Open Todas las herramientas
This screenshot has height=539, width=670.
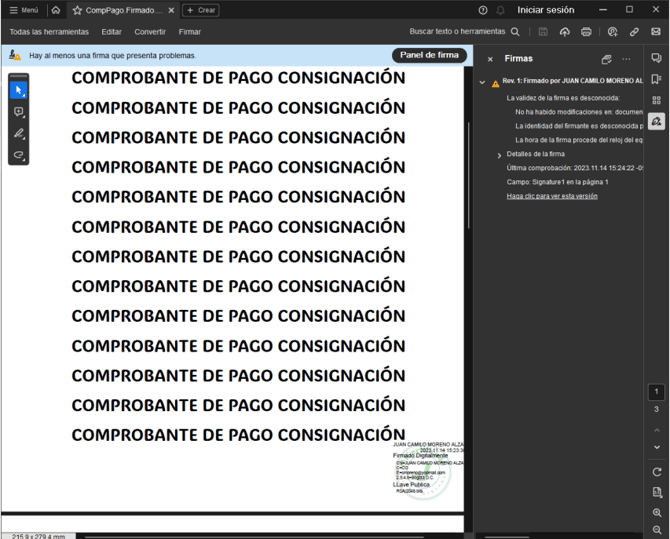click(x=49, y=32)
